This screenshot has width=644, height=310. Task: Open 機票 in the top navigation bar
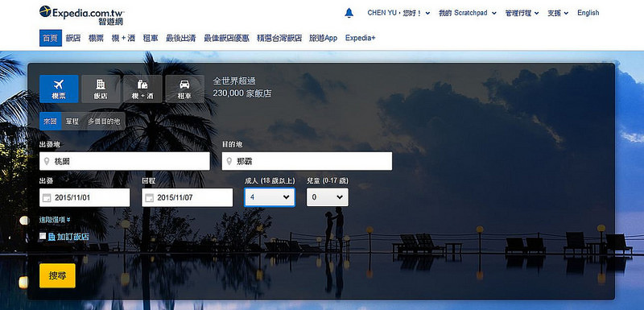coord(96,38)
